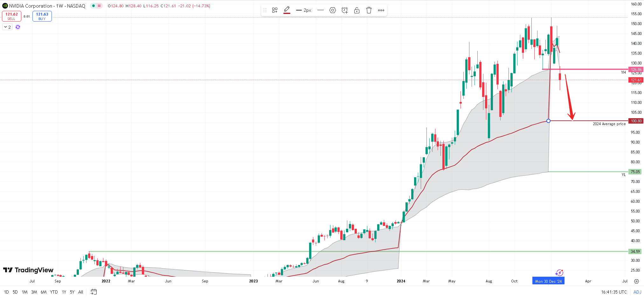644x298 pixels.
Task: Open the go-to-date calendar icon
Action: (x=93, y=292)
